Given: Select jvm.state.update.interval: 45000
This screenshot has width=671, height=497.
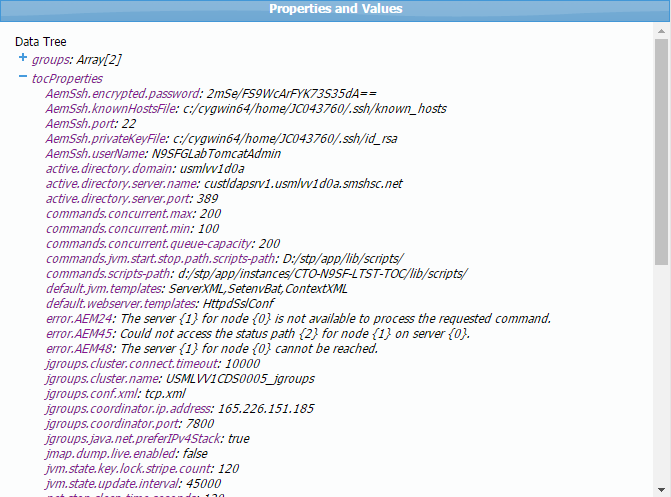Looking at the screenshot, I should (134, 483).
